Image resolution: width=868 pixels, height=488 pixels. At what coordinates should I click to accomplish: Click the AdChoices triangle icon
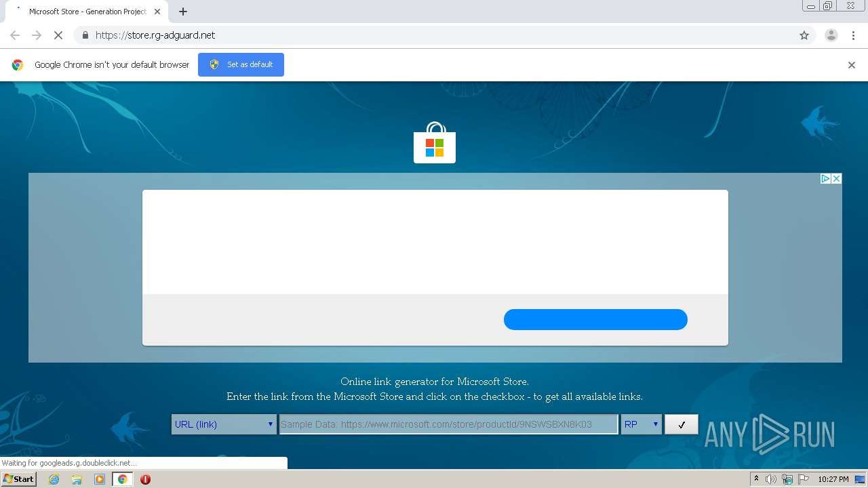(825, 179)
